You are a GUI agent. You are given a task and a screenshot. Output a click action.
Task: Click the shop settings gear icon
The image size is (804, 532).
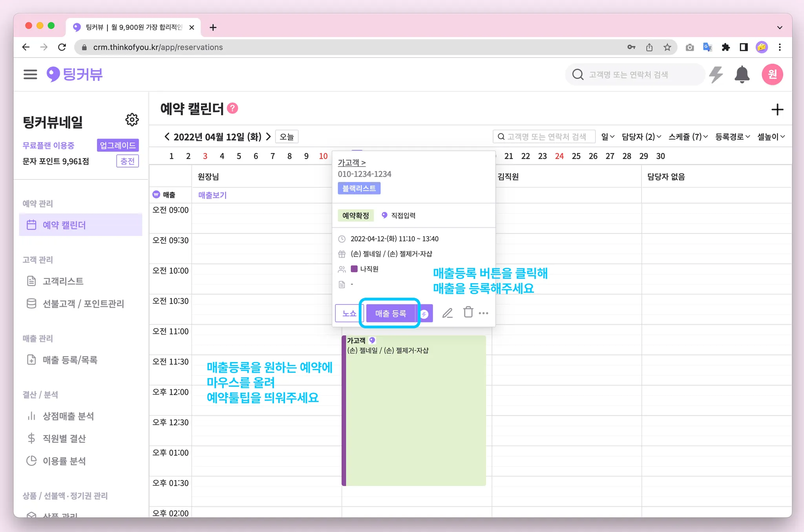click(132, 120)
